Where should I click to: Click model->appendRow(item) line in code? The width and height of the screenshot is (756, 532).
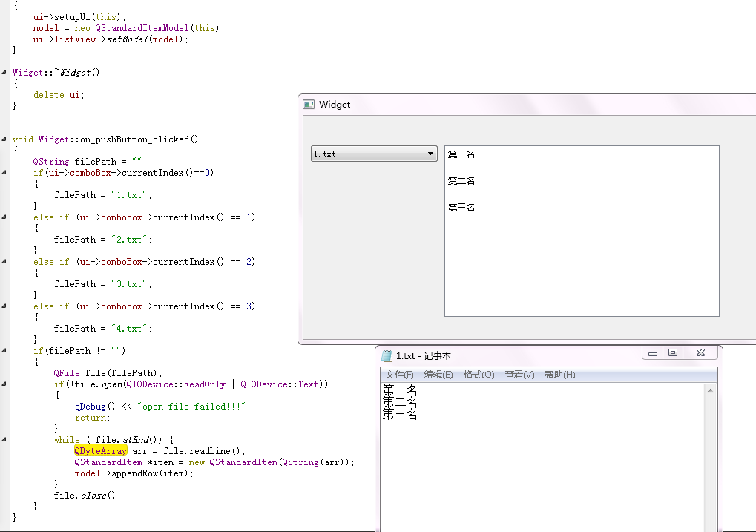[134, 473]
